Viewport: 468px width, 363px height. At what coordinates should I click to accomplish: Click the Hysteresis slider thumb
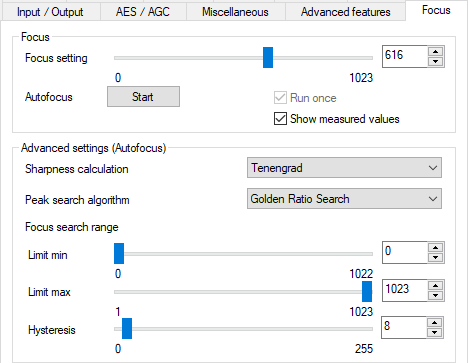(127, 328)
